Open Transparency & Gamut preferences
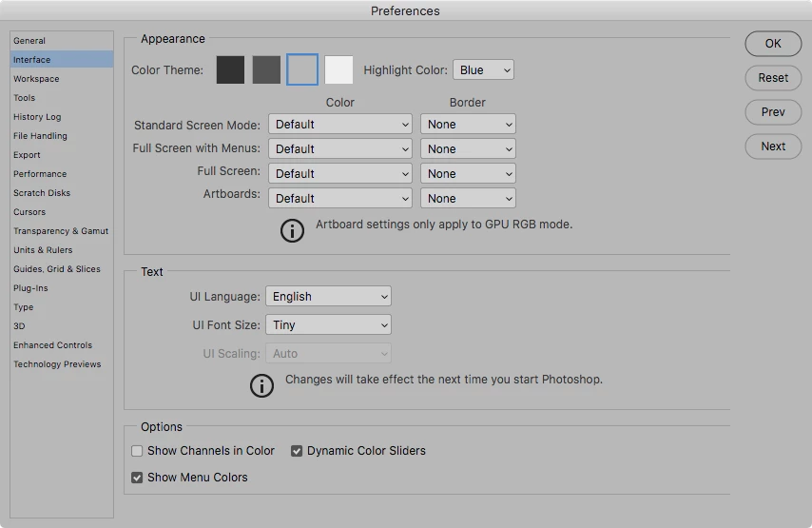Viewport: 812px width, 528px height. (62, 230)
